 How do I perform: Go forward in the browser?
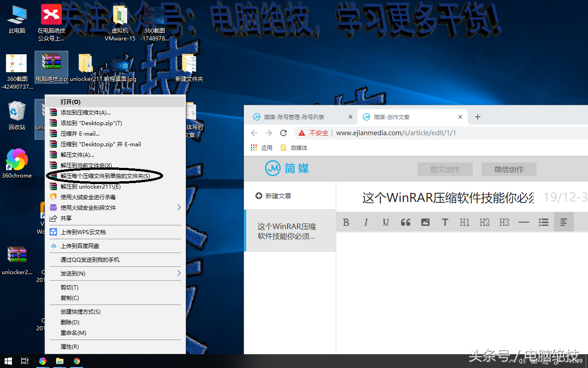tap(269, 133)
